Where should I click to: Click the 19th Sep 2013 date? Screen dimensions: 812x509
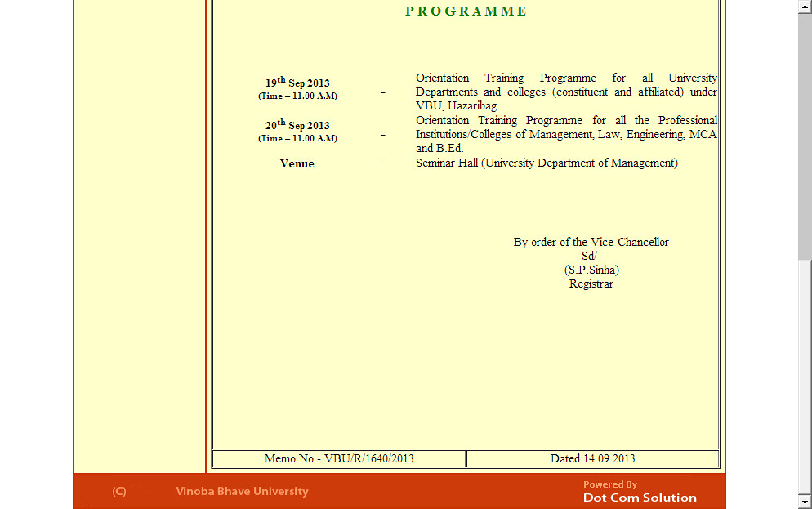297,82
